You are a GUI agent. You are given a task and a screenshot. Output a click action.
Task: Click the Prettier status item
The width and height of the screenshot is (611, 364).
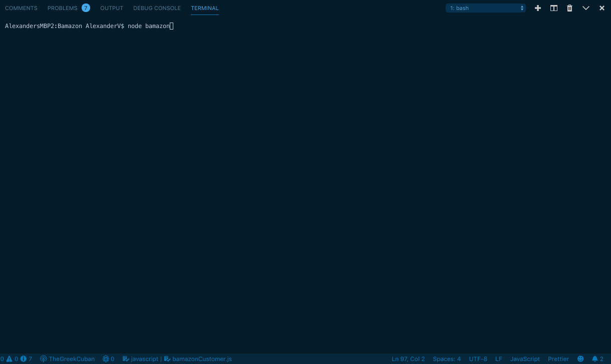(x=558, y=359)
